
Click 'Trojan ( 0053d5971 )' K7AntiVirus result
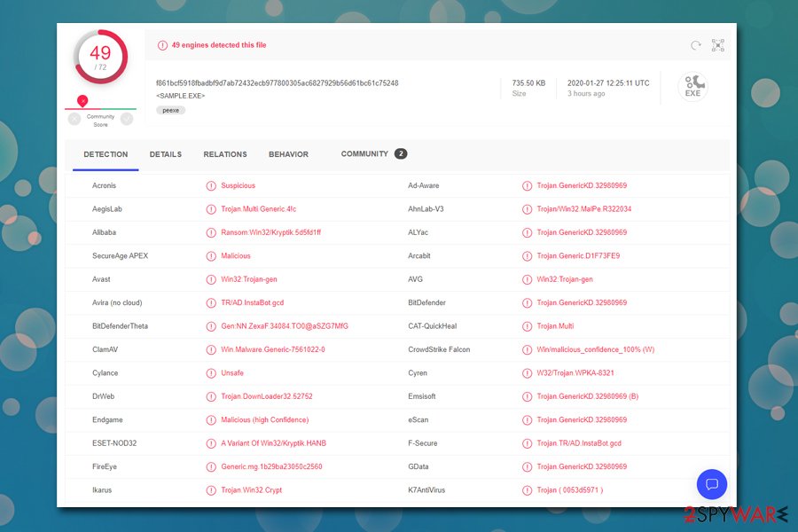tap(570, 489)
